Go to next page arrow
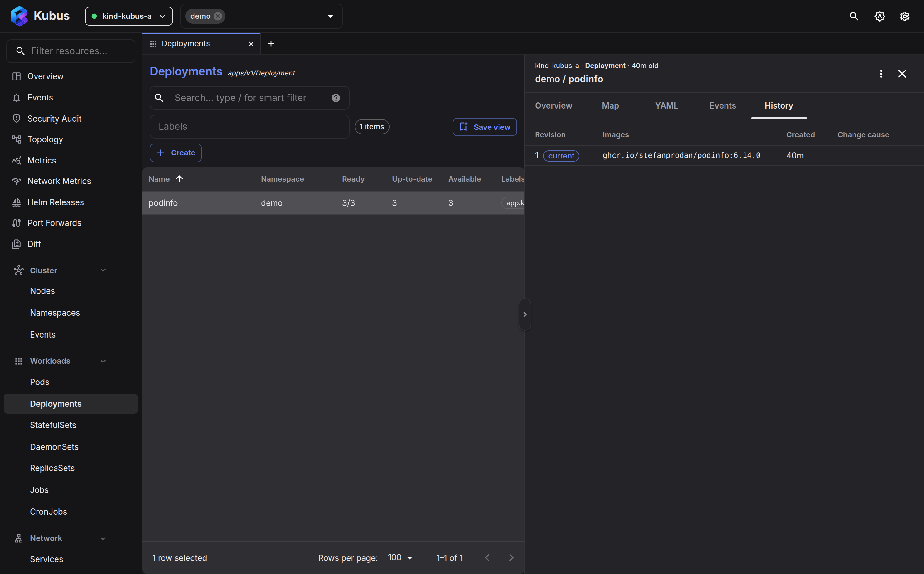 click(511, 558)
